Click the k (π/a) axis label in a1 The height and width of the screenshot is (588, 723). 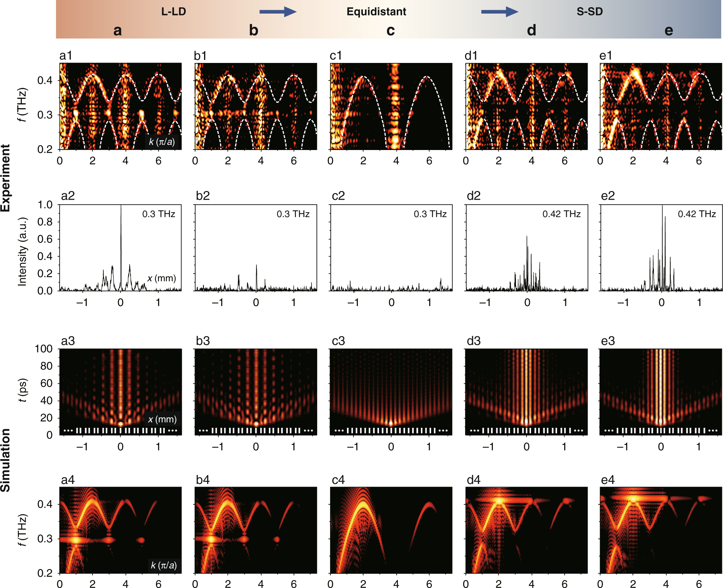(x=162, y=142)
